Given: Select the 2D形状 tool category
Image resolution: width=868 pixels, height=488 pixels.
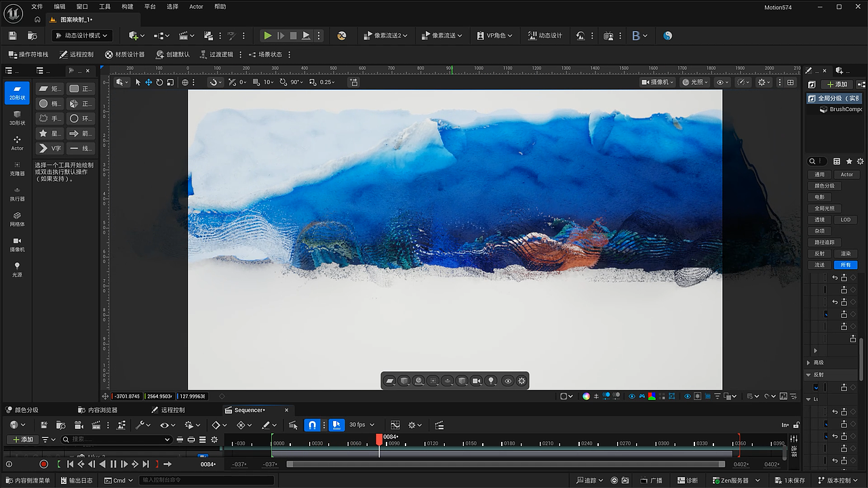Looking at the screenshot, I should tap(17, 93).
